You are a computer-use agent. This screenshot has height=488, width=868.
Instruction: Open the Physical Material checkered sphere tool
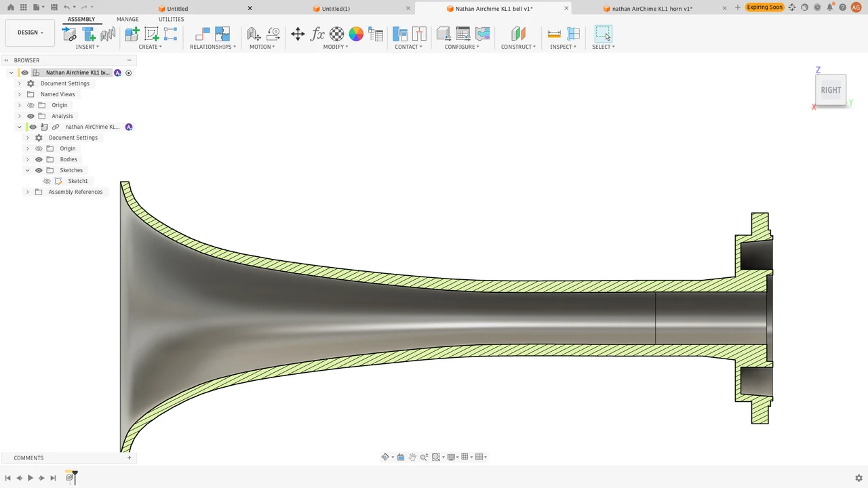(x=337, y=34)
